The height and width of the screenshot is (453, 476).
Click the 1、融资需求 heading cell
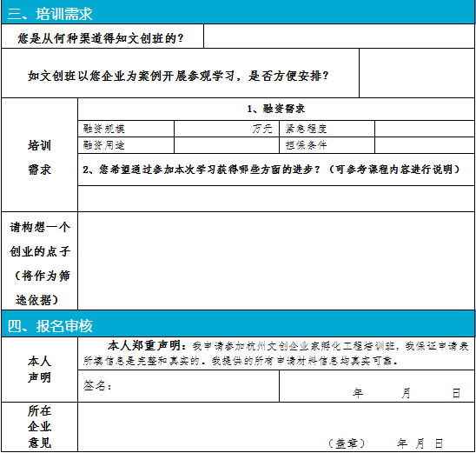(x=276, y=109)
